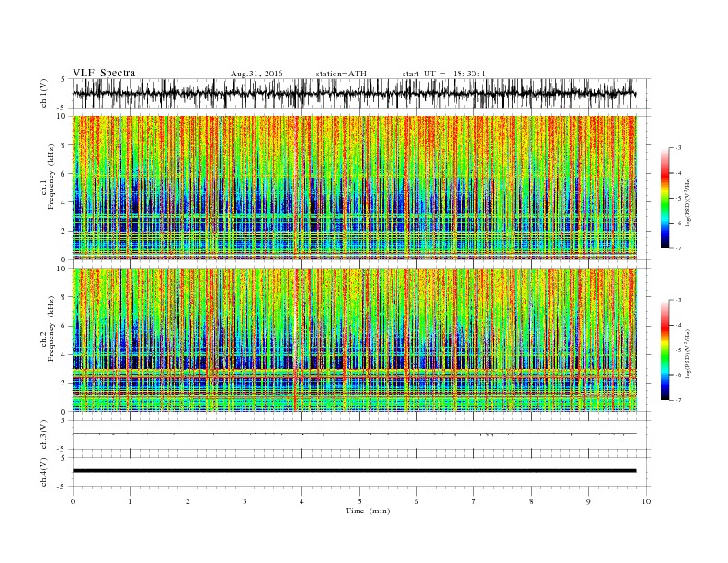The width and height of the screenshot is (728, 563).
Task: Click the ch.2 "Frequency (kHz)" axis label
Action: tap(51, 329)
